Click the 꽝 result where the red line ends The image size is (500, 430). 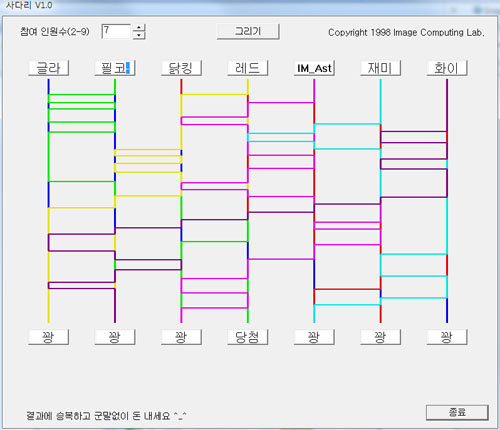click(380, 337)
